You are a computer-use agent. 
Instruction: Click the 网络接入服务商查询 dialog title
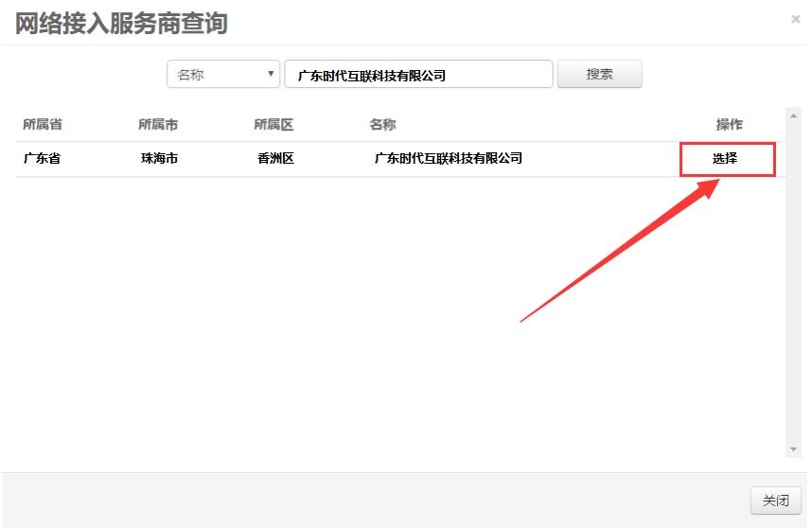click(121, 24)
